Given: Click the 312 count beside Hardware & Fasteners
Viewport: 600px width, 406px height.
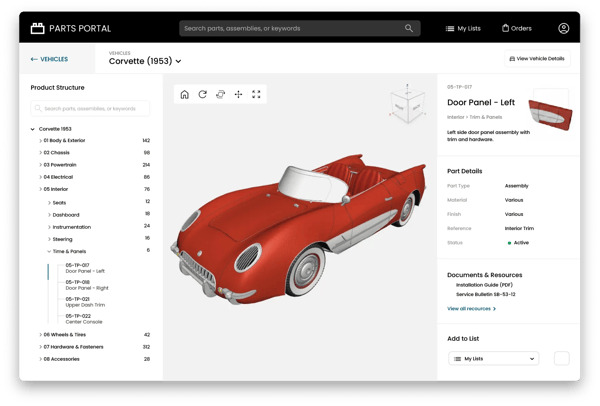Looking at the screenshot, I should 146,347.
